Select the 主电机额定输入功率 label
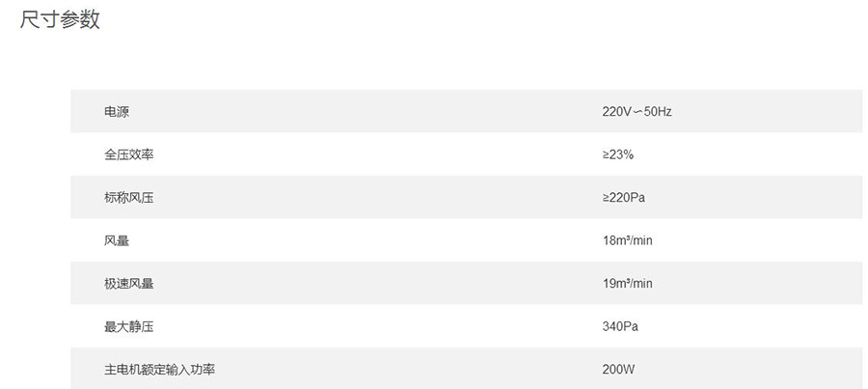 (159, 369)
